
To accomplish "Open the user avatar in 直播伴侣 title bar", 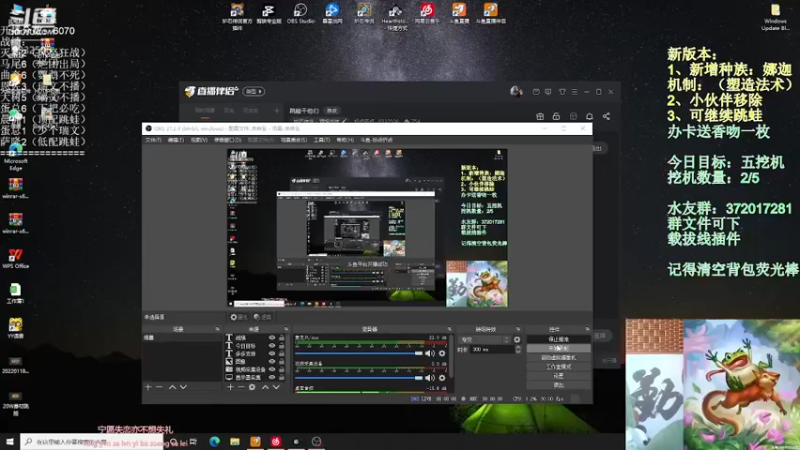I will pos(516,91).
